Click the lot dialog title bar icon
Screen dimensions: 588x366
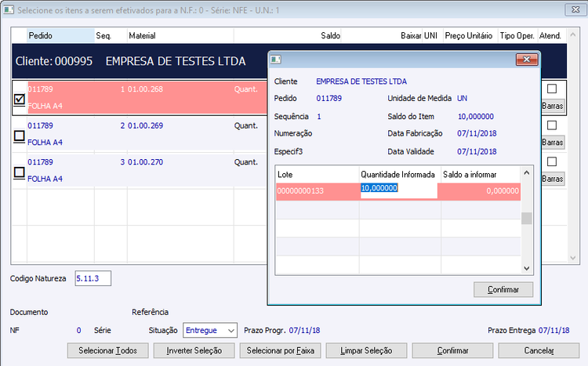[x=276, y=60]
